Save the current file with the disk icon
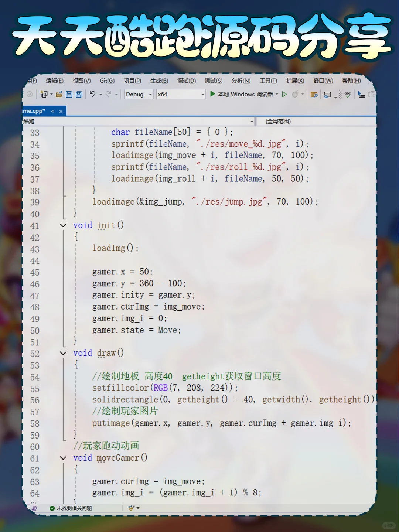This screenshot has height=532, width=399. 69,94
